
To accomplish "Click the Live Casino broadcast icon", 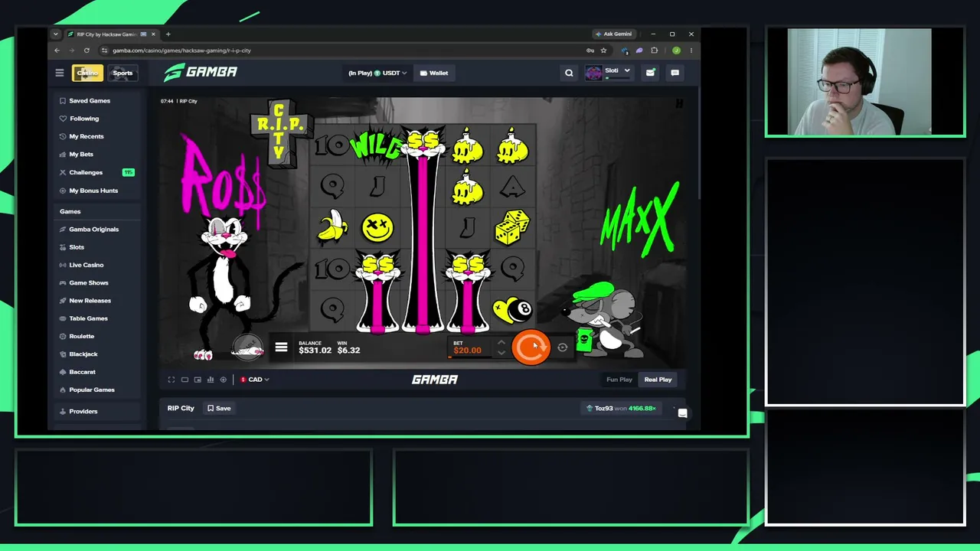I will point(63,265).
